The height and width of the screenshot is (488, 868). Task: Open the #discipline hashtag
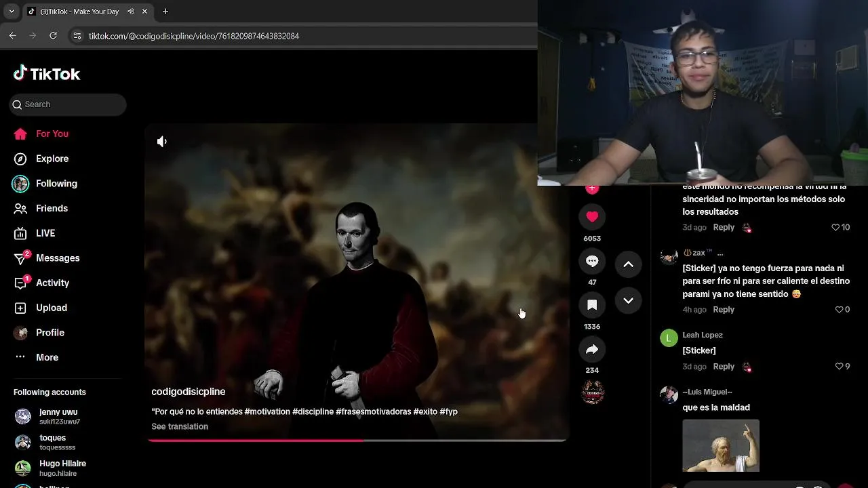pyautogui.click(x=313, y=411)
